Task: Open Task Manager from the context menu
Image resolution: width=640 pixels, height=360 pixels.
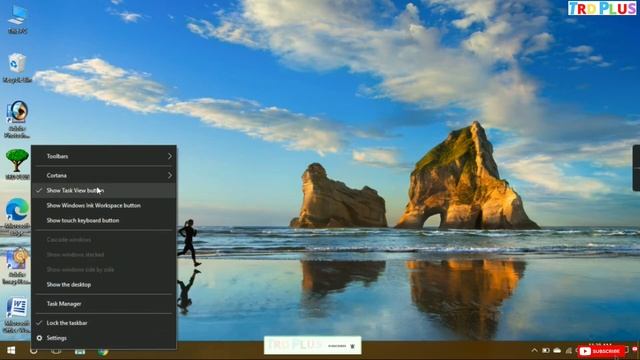Action: [104, 304]
